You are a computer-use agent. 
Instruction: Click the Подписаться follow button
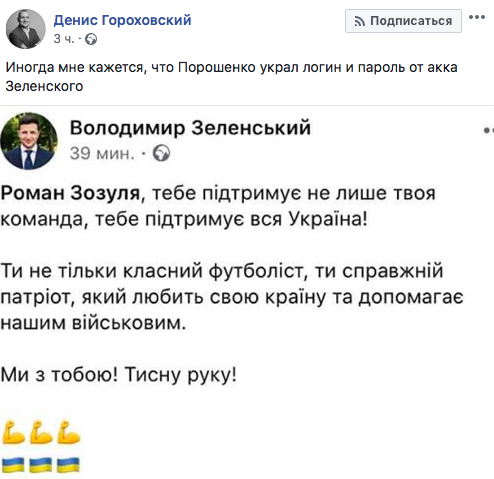pos(403,21)
